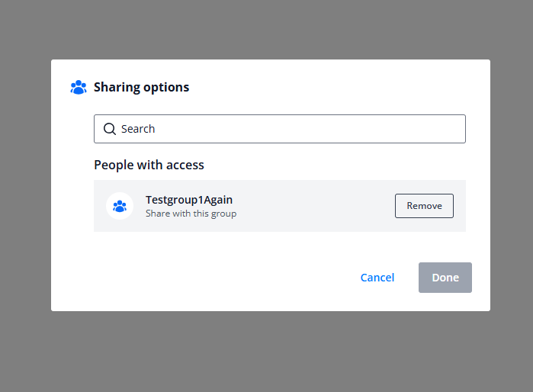Click empty space in the Testgroup1Again row
This screenshot has width=533, height=392.
tap(313, 206)
